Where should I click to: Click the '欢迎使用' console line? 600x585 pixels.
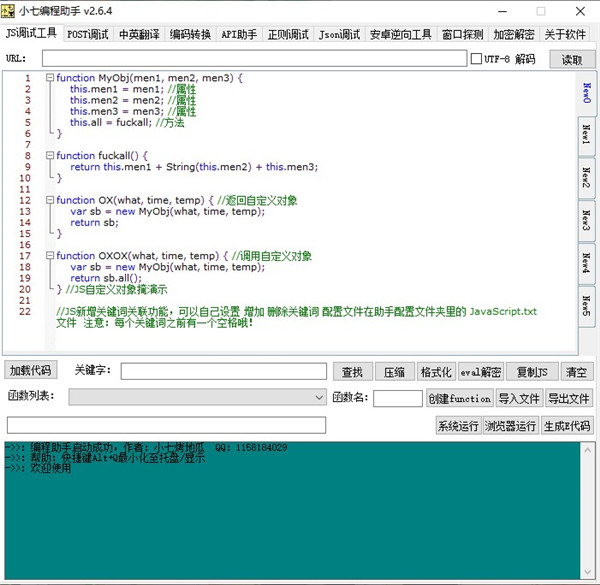point(51,468)
